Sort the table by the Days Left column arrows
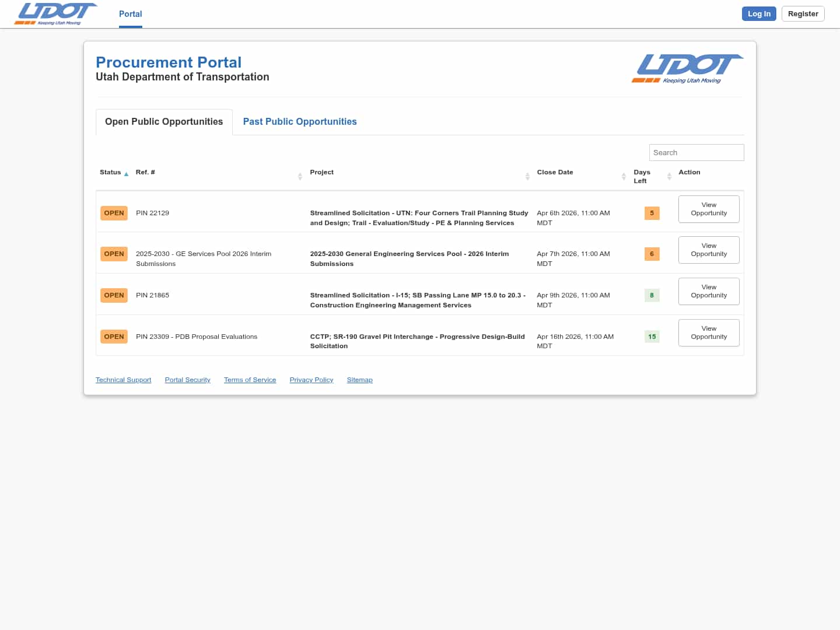The width and height of the screenshot is (840, 630). click(x=669, y=176)
